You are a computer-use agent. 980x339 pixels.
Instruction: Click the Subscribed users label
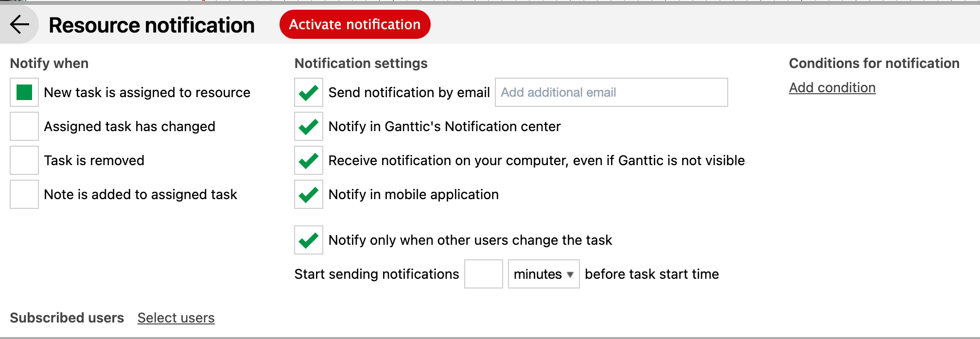point(67,318)
